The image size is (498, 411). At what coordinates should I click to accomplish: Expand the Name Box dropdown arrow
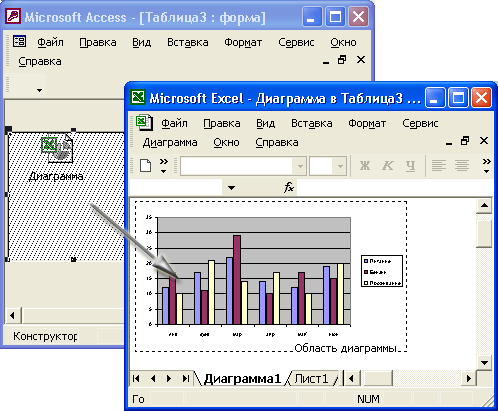(x=231, y=188)
